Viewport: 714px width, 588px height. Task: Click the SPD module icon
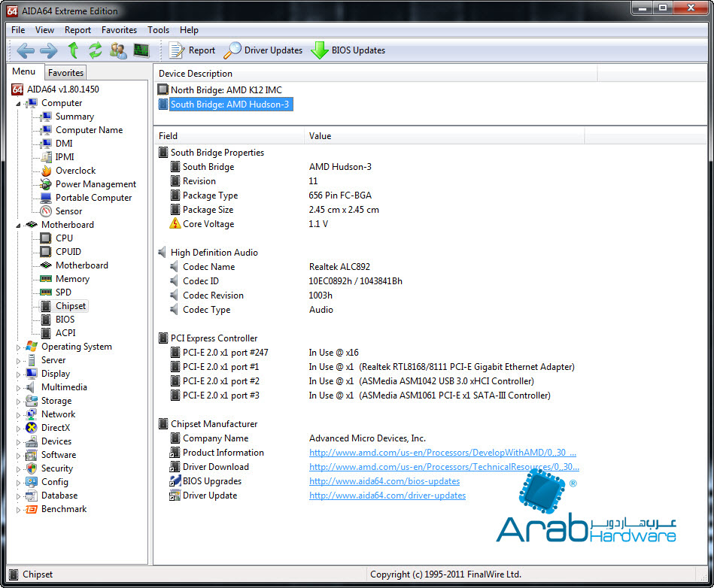point(46,292)
